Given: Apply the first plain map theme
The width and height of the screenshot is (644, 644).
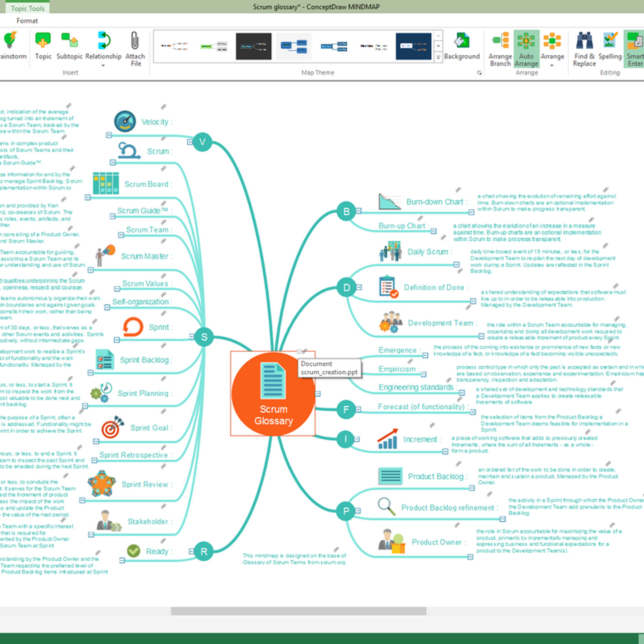Looking at the screenshot, I should pyautogui.click(x=174, y=46).
